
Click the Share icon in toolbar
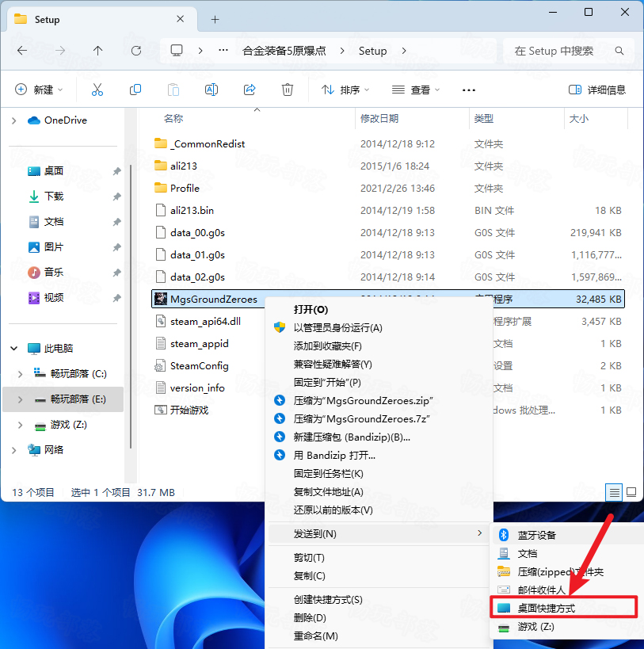[250, 90]
